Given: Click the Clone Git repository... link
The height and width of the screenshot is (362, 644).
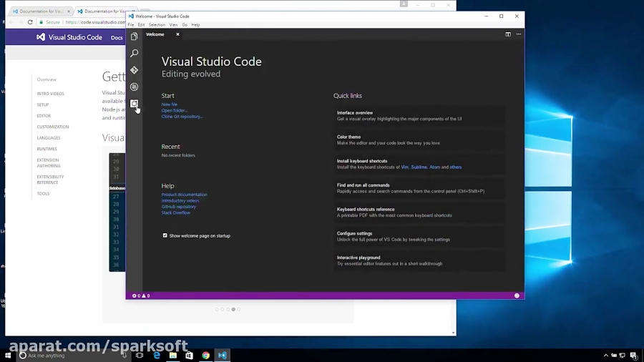Looking at the screenshot, I should click(x=182, y=117).
